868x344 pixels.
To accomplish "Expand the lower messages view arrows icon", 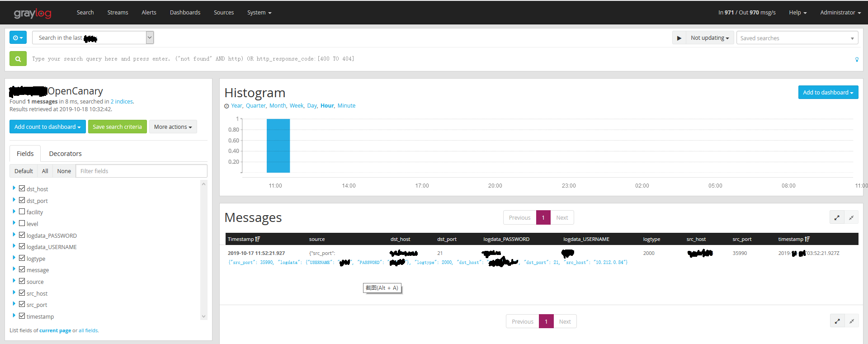I will pyautogui.click(x=837, y=321).
